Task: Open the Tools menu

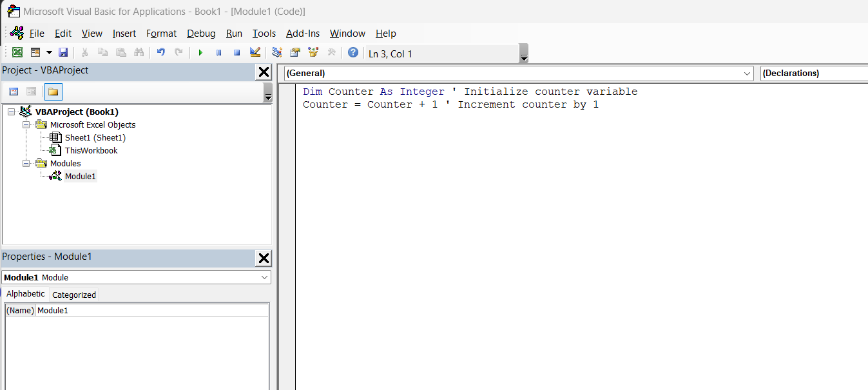Action: [264, 33]
